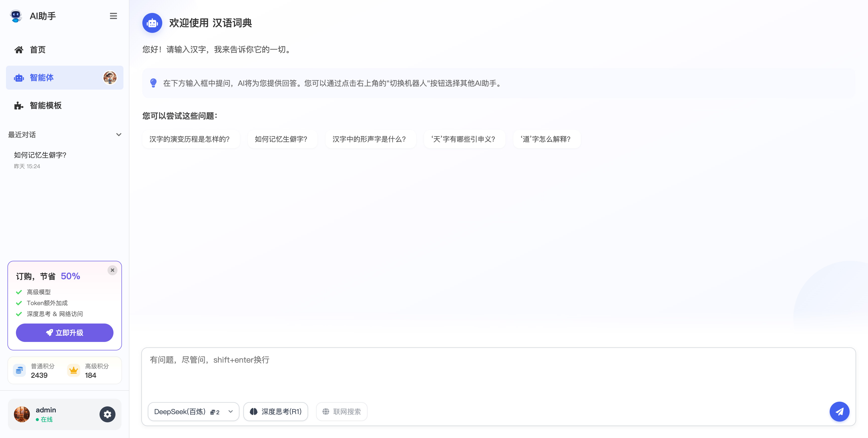Send message with paper plane button
Image resolution: width=868 pixels, height=438 pixels.
pyautogui.click(x=839, y=411)
